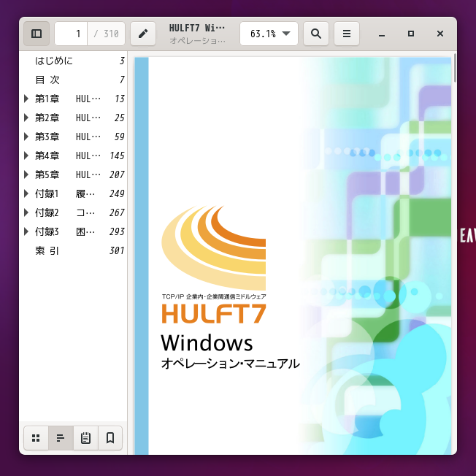476x476 pixels.
Task: Select the はじめに outline entry
Action: pyautogui.click(x=73, y=61)
